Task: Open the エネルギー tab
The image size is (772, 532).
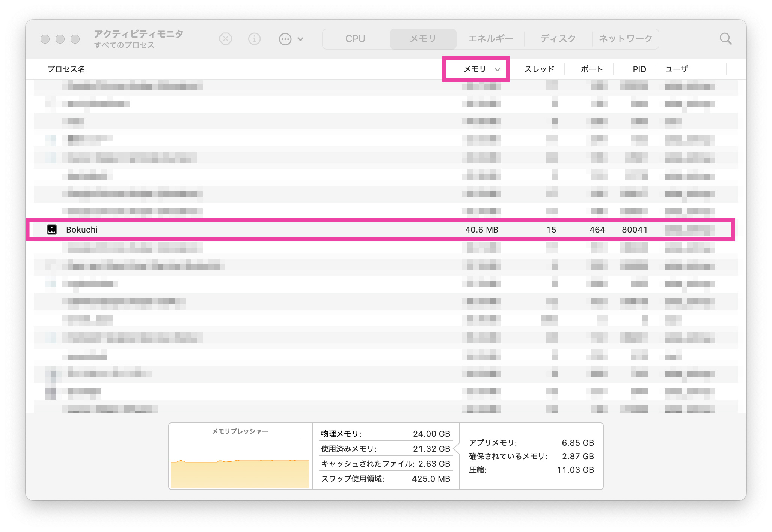Action: pyautogui.click(x=490, y=39)
